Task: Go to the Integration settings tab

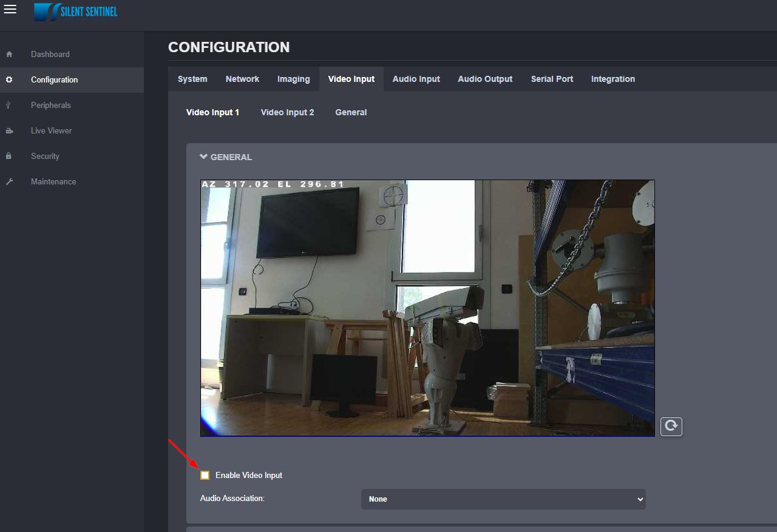Action: (612, 79)
